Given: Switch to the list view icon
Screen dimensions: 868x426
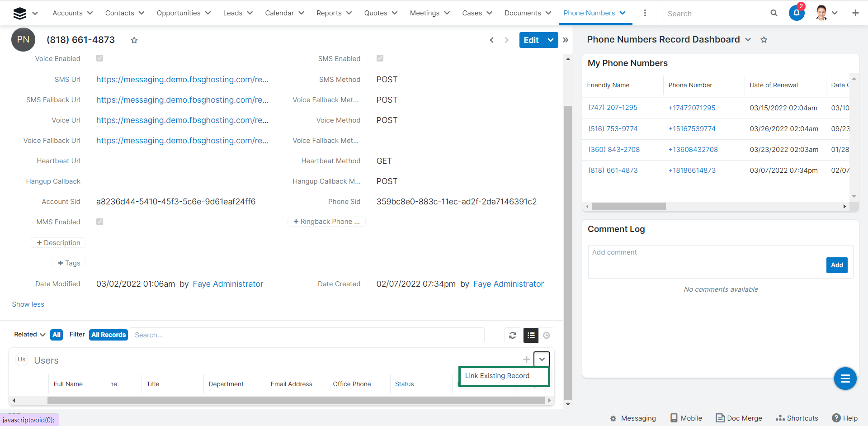Looking at the screenshot, I should pyautogui.click(x=531, y=335).
